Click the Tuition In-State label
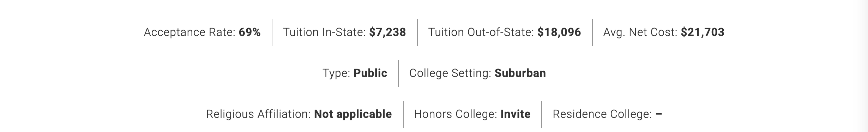 [x=324, y=32]
